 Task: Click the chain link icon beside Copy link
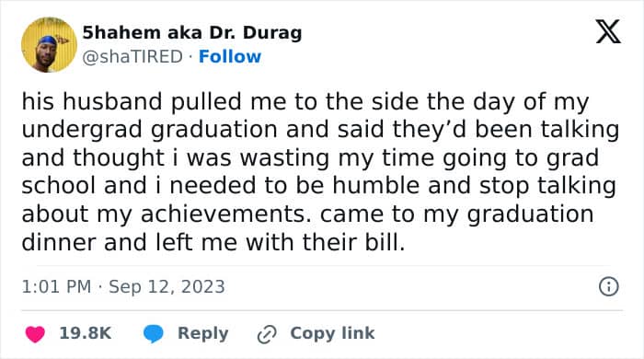coord(267,334)
